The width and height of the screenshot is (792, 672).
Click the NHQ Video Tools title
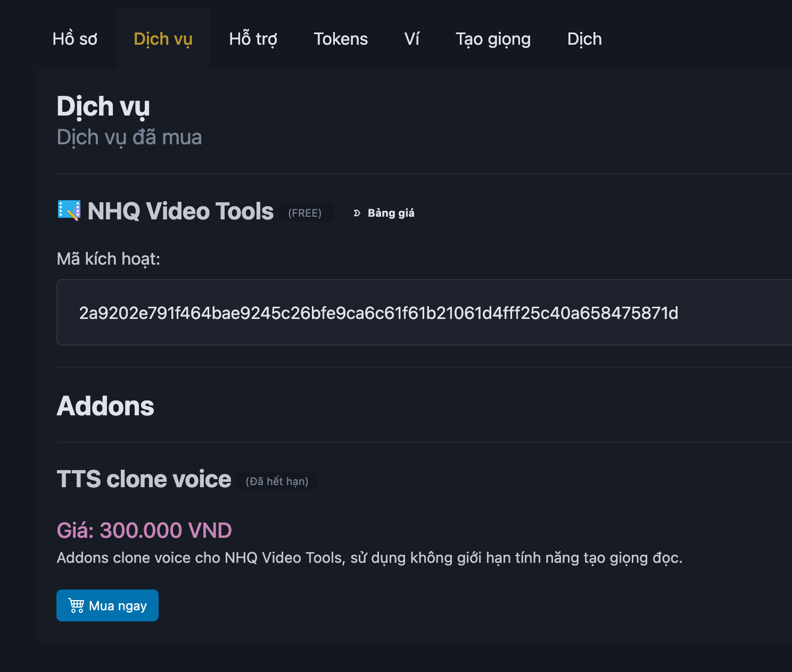click(180, 211)
